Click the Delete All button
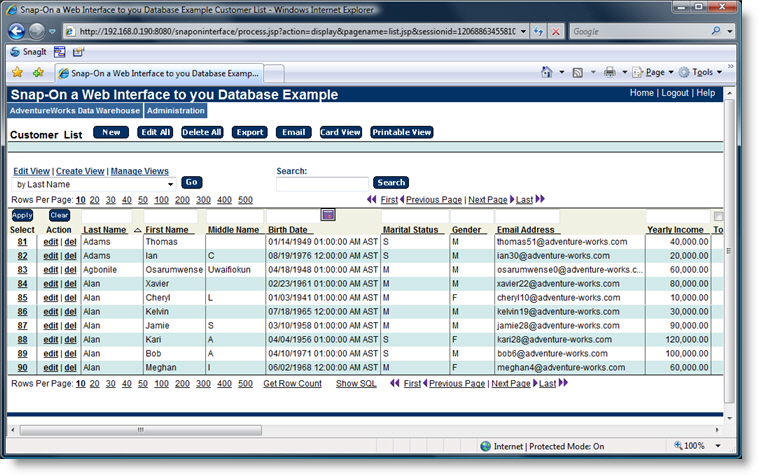This screenshot has height=475, width=758. point(202,132)
